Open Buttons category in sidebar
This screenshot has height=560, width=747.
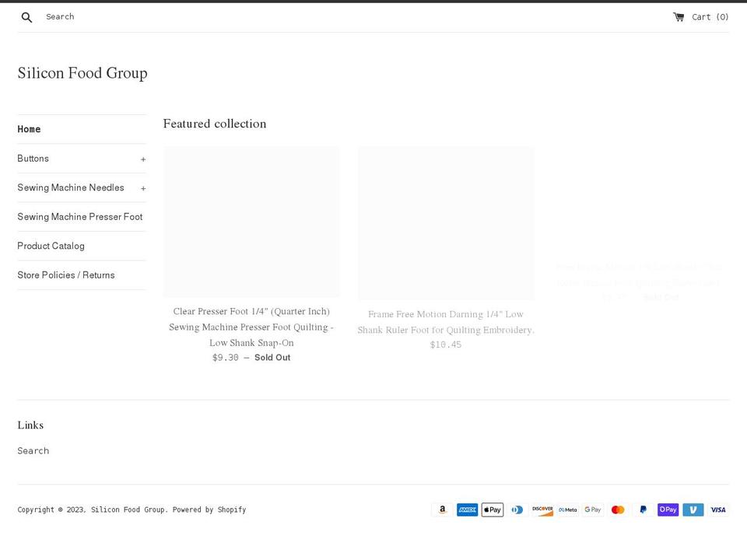coord(33,159)
